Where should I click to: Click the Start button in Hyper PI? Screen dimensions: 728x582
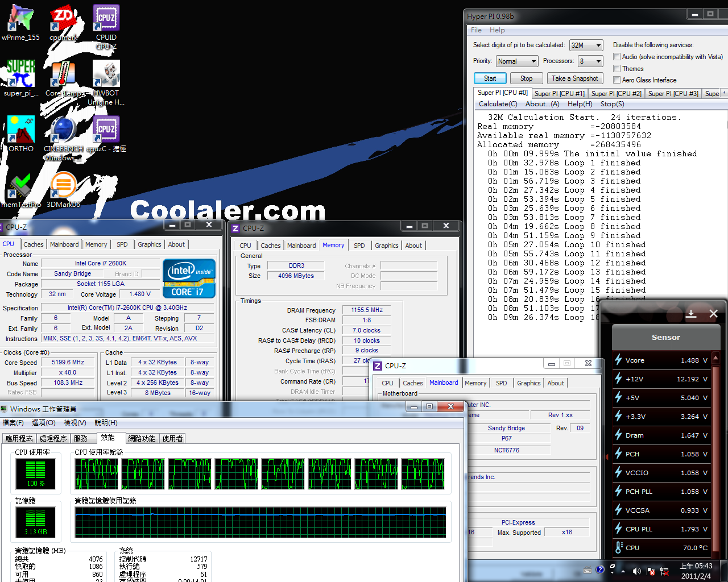coord(490,78)
